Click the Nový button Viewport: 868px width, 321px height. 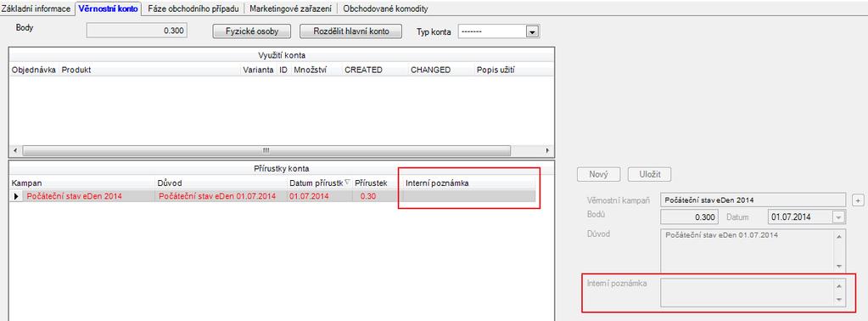(x=598, y=174)
